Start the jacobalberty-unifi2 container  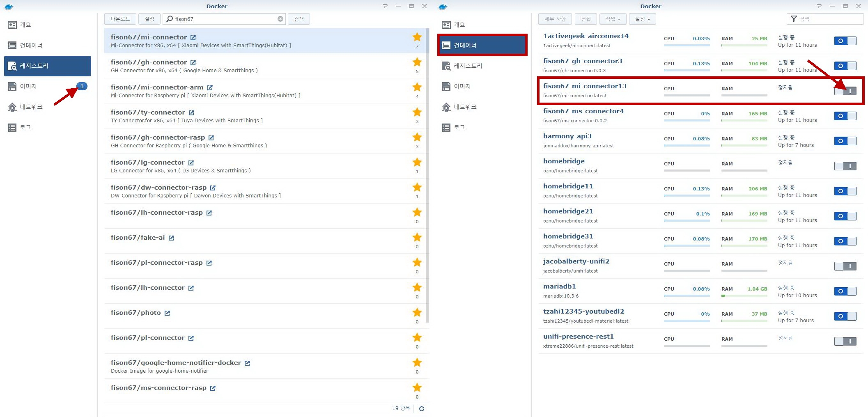tap(845, 266)
